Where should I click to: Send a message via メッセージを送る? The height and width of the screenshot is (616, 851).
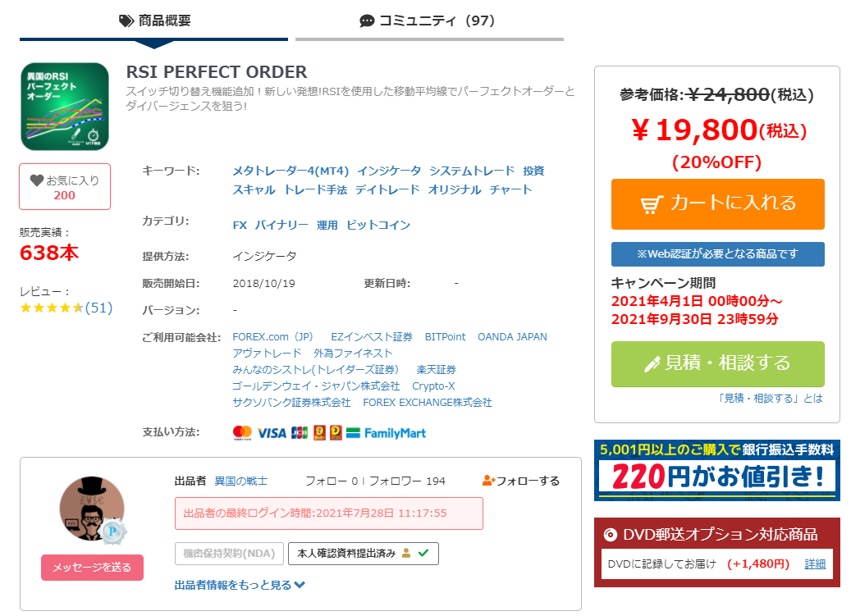pyautogui.click(x=92, y=568)
